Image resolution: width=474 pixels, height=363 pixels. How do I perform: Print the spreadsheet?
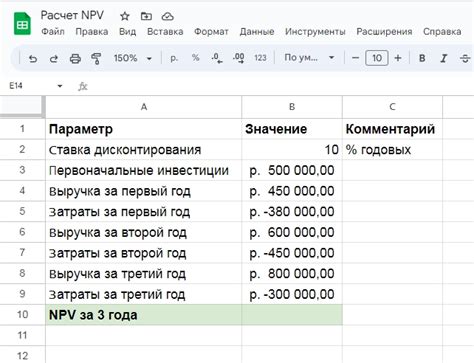coord(75,59)
